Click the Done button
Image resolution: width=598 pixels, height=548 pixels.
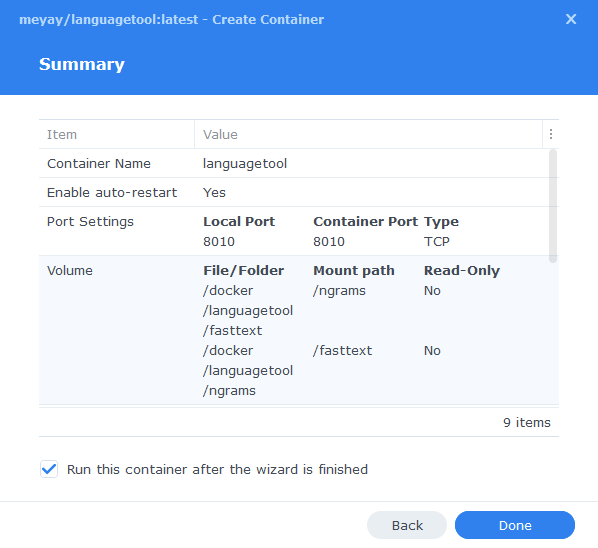(x=514, y=525)
